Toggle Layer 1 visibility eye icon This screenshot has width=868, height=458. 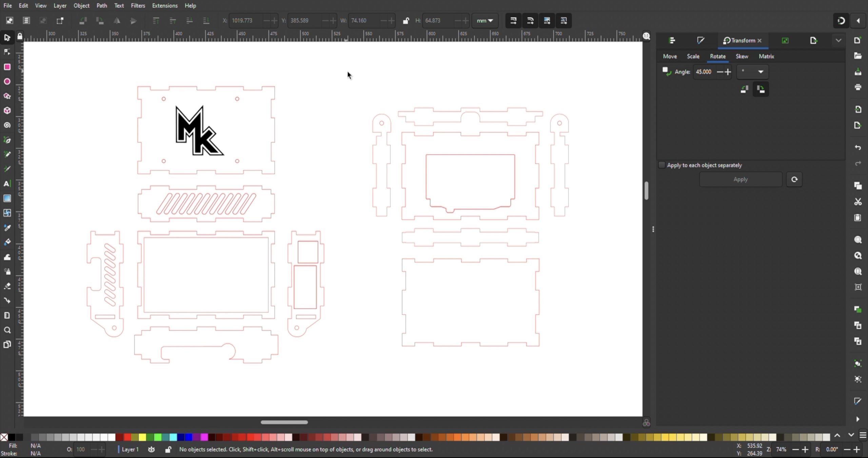click(151, 449)
